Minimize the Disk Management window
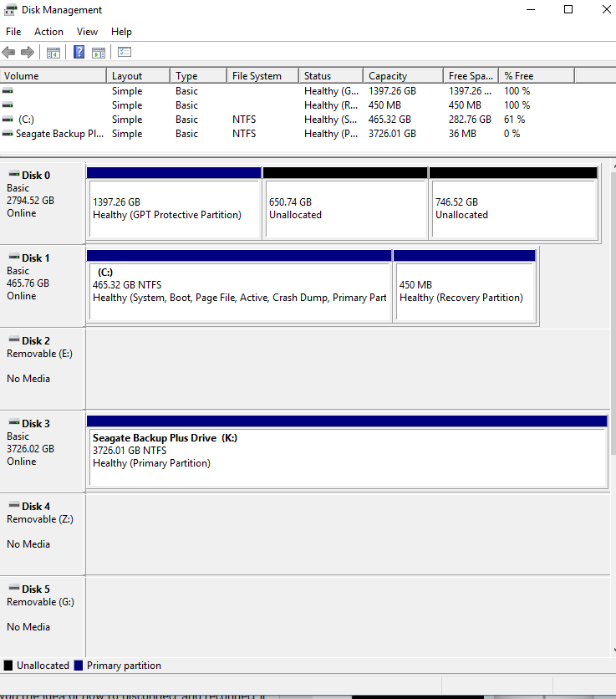This screenshot has width=616, height=699. [x=531, y=9]
